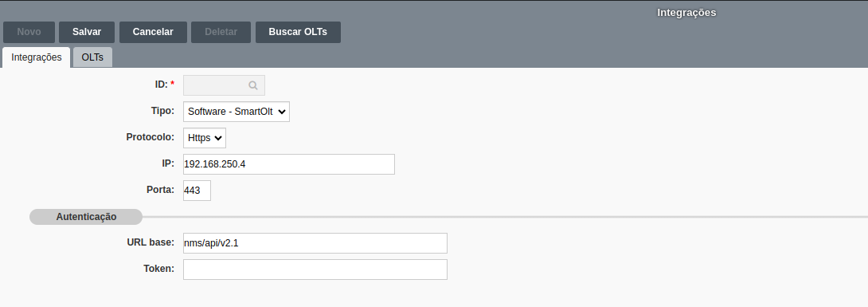Expand the Protocolo Https dropdown
The width and height of the screenshot is (868, 307).
pos(205,138)
